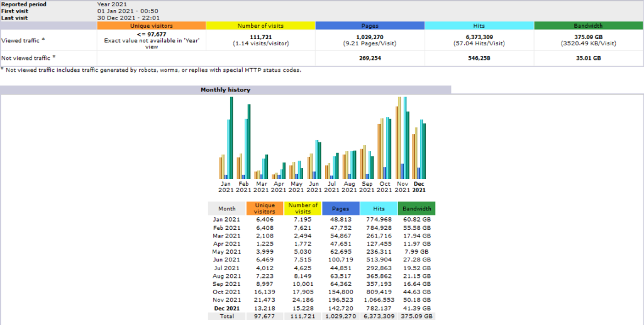Click the Dec 2021 row label in table

coord(227,308)
